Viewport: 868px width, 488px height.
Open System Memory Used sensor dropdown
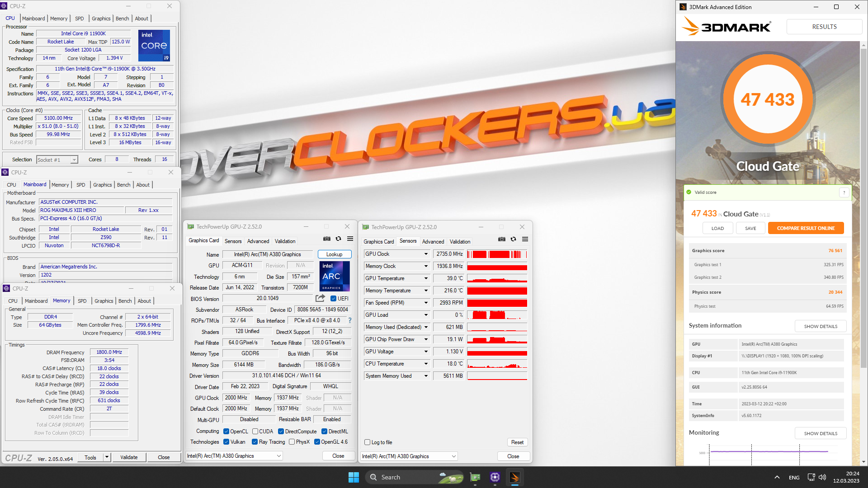click(x=425, y=376)
